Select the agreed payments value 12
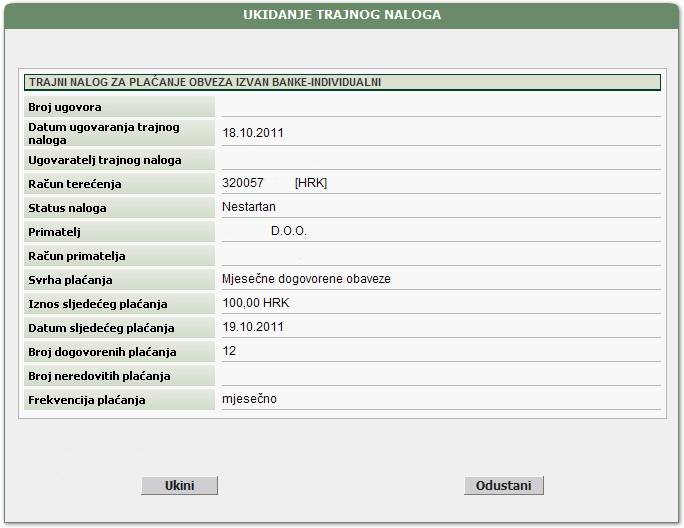The width and height of the screenshot is (684, 528). pyautogui.click(x=229, y=351)
